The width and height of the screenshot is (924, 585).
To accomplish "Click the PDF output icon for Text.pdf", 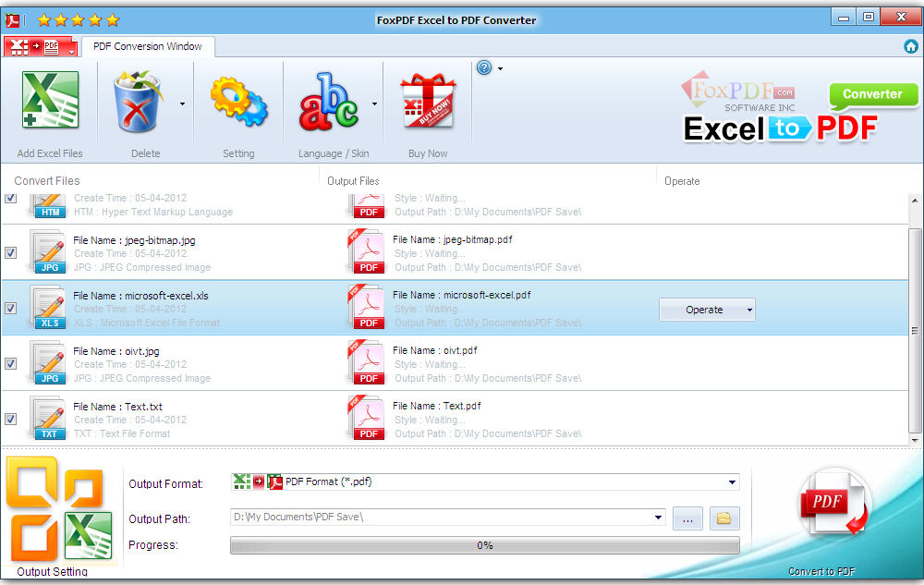I will tap(366, 418).
